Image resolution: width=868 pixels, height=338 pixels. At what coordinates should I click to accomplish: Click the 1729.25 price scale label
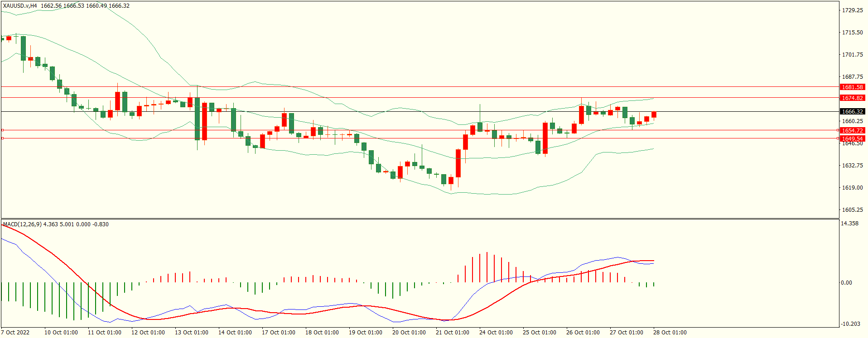pos(852,10)
